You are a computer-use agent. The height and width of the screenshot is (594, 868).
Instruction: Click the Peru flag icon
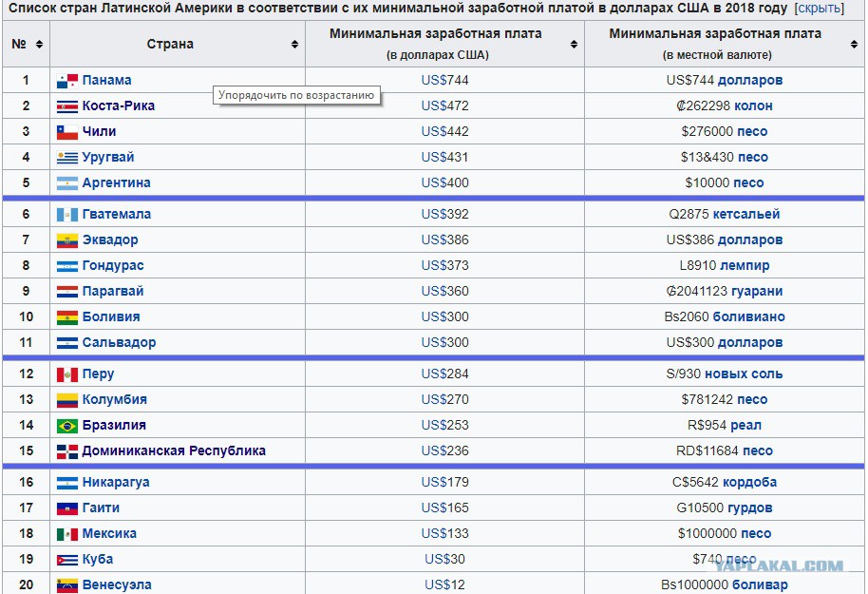67,374
